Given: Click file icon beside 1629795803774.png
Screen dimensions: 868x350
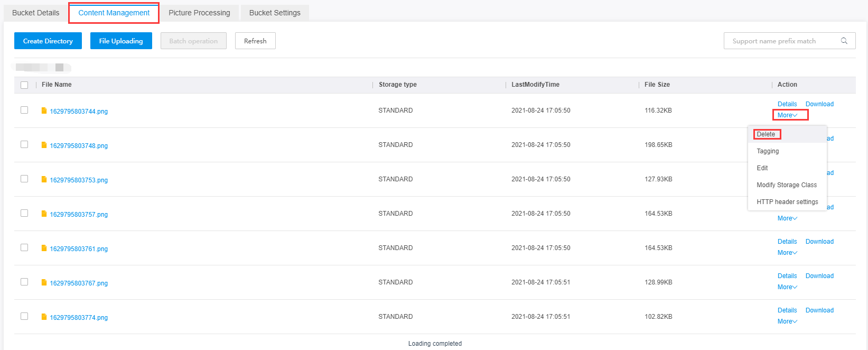Looking at the screenshot, I should click(x=44, y=317).
